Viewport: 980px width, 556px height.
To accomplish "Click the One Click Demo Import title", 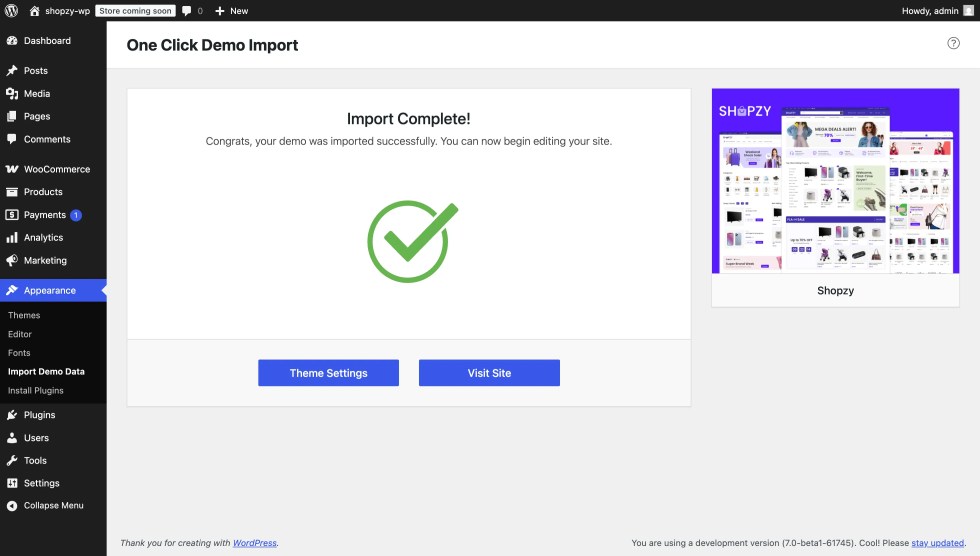I will pos(212,45).
